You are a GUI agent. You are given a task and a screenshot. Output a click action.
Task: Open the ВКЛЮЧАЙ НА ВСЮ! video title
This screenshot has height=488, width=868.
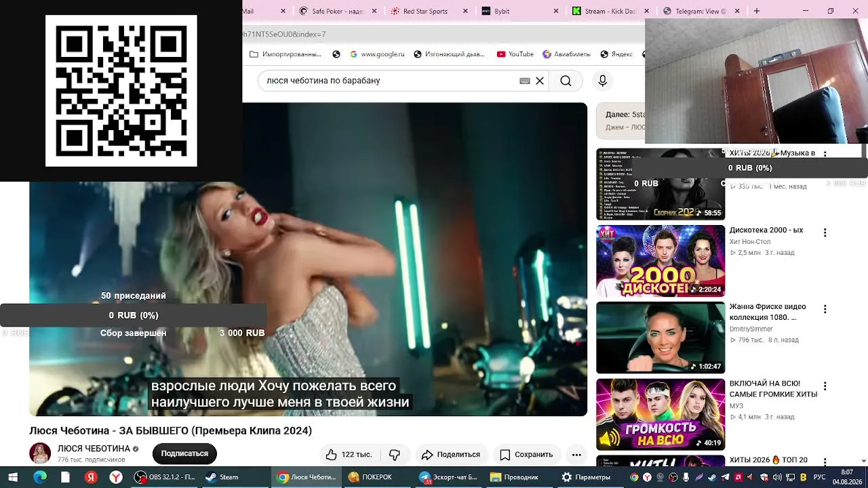[x=774, y=388]
